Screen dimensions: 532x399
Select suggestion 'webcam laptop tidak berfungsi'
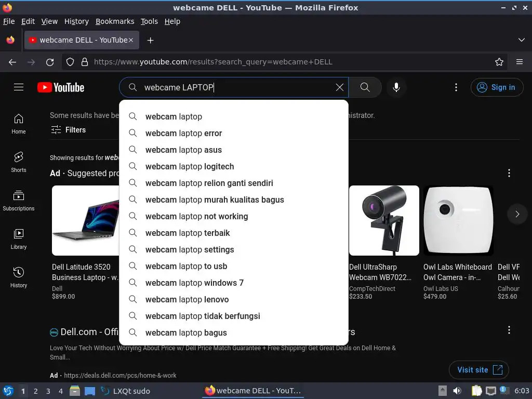234,316
